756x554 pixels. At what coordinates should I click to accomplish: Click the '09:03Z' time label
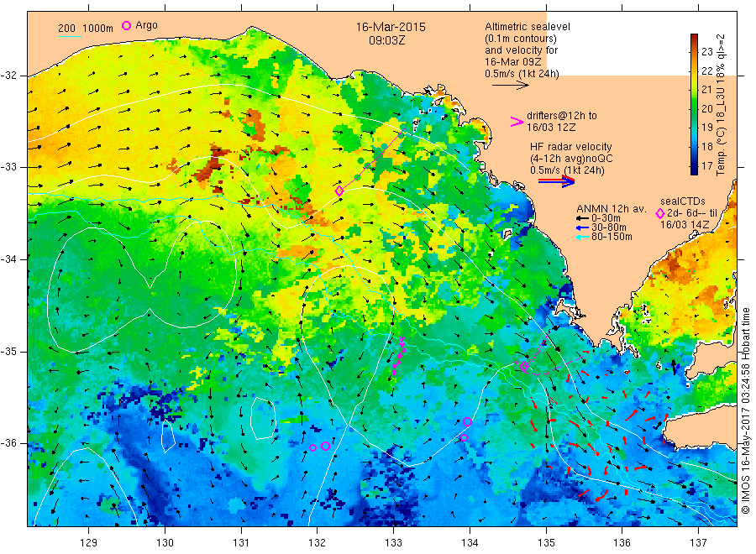point(386,40)
